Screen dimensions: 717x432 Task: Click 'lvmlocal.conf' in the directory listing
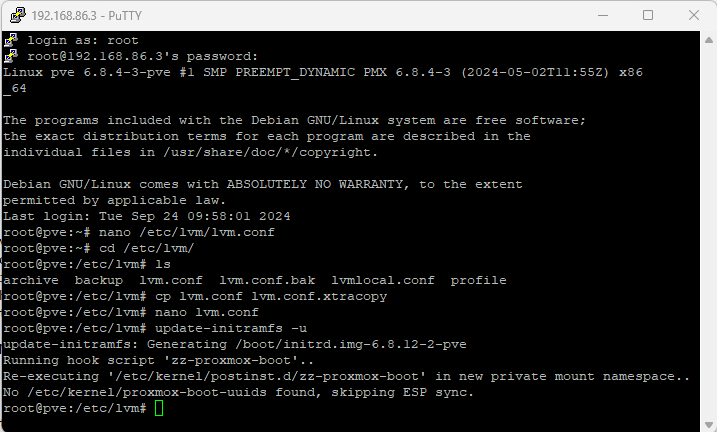click(383, 280)
